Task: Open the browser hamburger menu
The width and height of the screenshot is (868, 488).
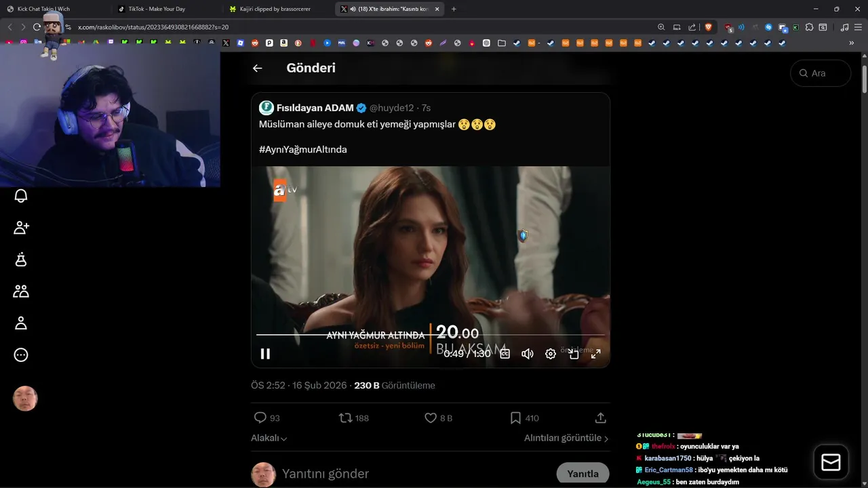Action: tap(858, 27)
